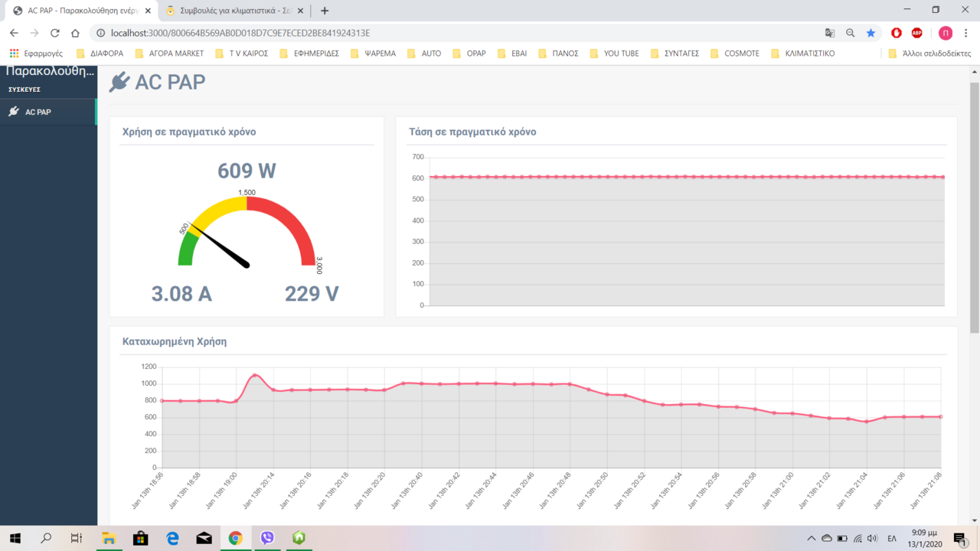
Task: Open the ΔΙΑΦΟΡΑ bookmark folder
Action: [x=100, y=54]
